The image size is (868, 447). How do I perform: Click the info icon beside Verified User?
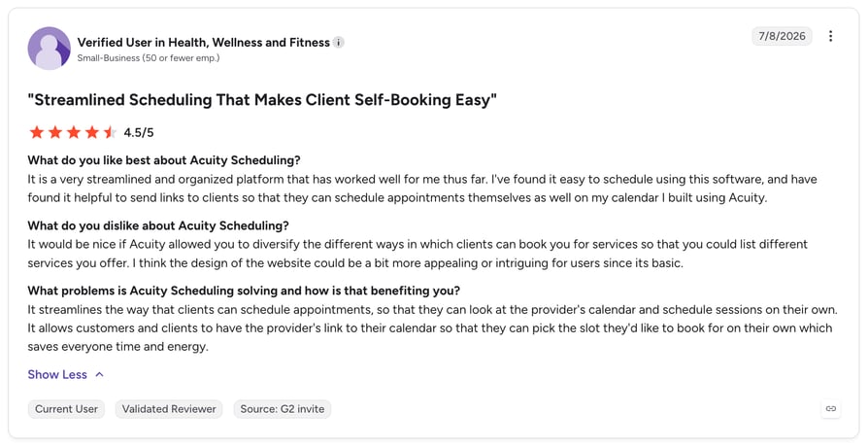tap(339, 42)
